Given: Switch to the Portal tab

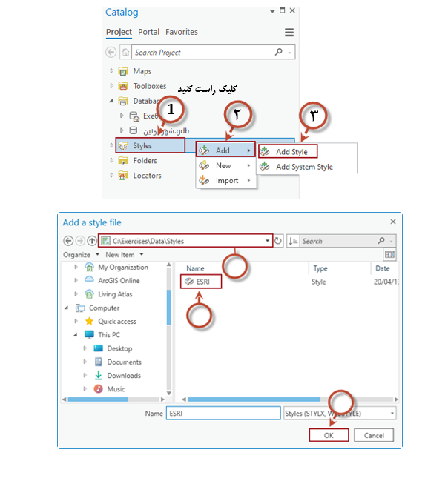Looking at the screenshot, I should [x=148, y=32].
